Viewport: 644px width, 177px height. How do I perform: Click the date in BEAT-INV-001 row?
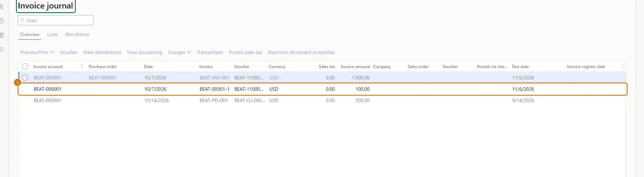point(155,78)
